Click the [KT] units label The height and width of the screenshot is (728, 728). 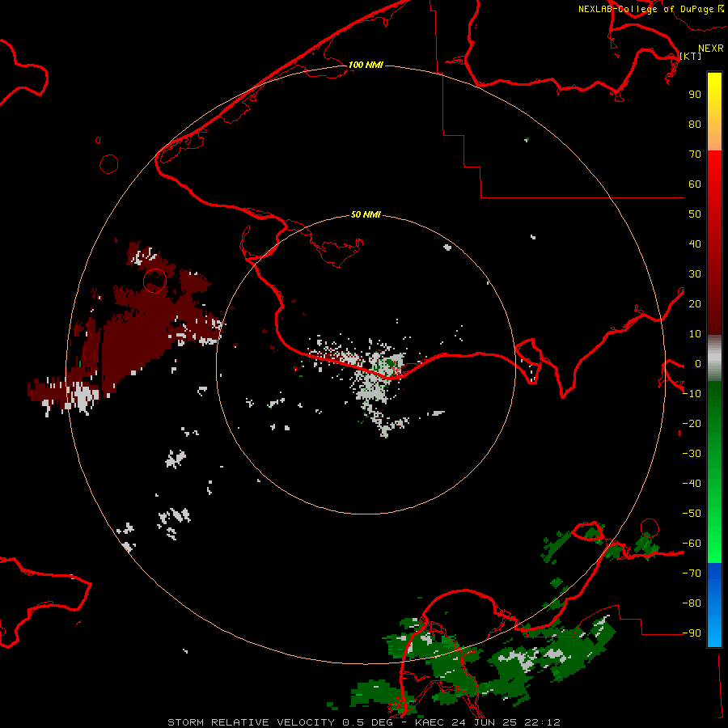[691, 56]
